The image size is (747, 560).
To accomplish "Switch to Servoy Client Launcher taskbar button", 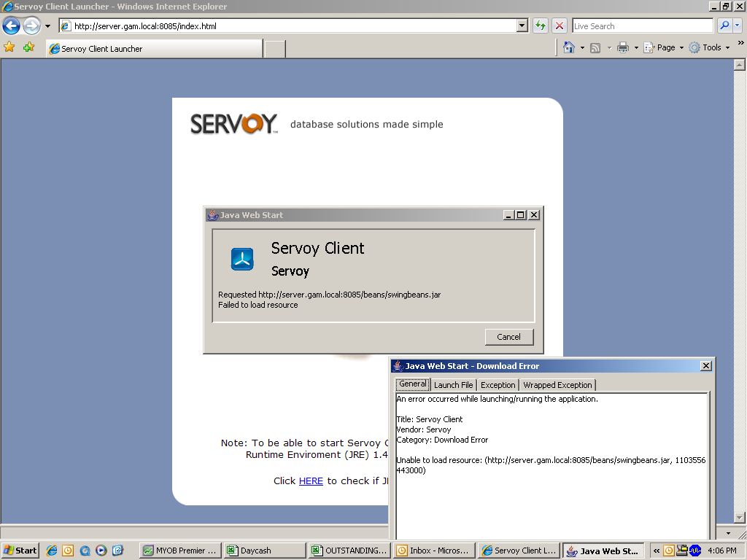I will (519, 551).
